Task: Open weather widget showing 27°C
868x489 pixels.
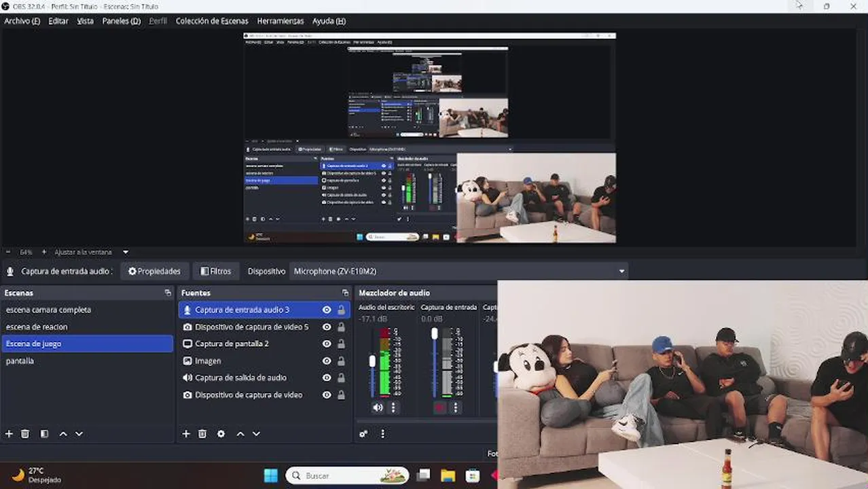Action: pyautogui.click(x=37, y=475)
